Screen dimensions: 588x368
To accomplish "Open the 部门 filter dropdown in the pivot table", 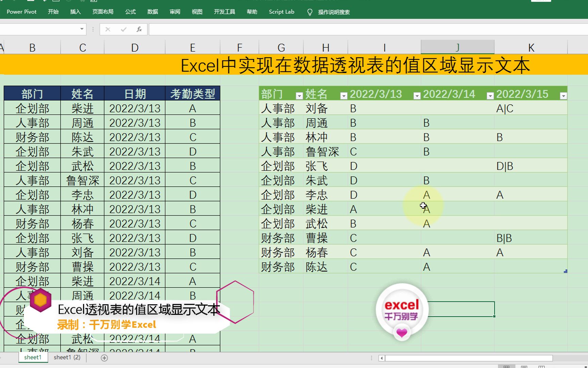I will coord(299,96).
